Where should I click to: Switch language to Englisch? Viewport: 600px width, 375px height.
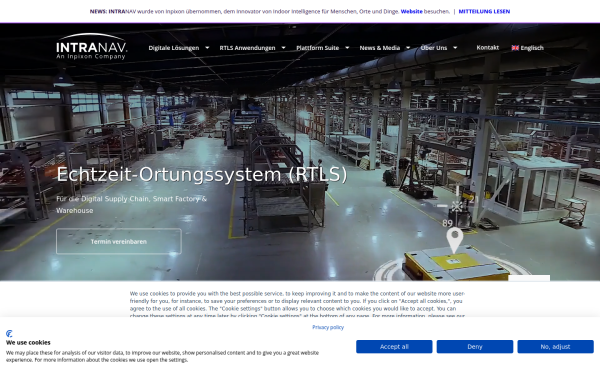point(532,48)
